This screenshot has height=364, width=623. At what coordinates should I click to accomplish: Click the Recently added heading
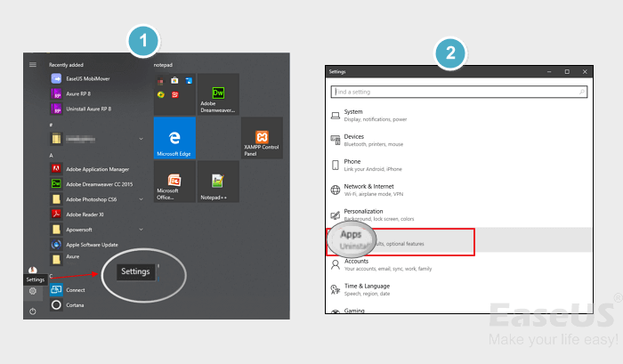66,65
